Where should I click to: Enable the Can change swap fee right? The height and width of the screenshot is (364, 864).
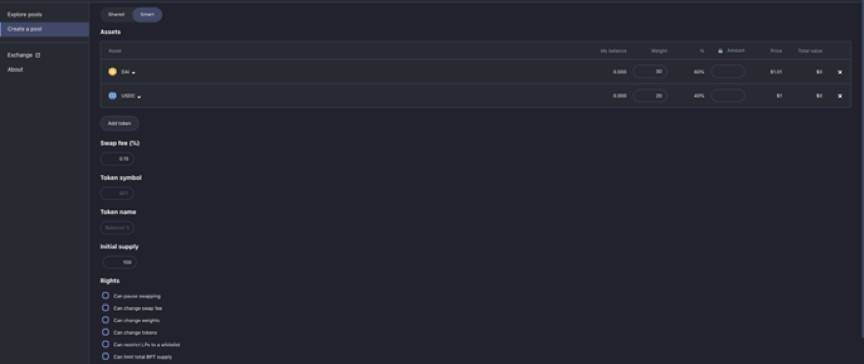[x=105, y=308]
